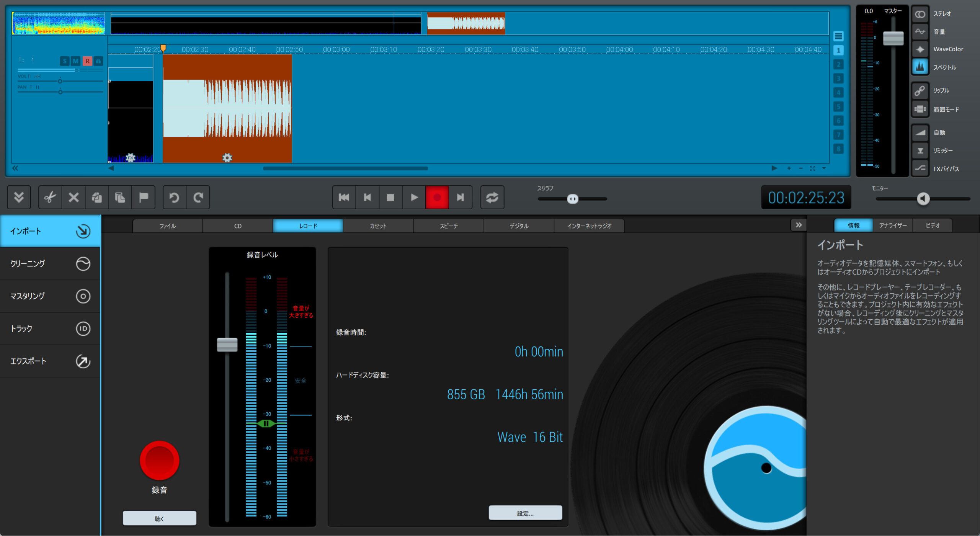The image size is (980, 536).
Task: Click the delete X toolbar icon
Action: (73, 198)
